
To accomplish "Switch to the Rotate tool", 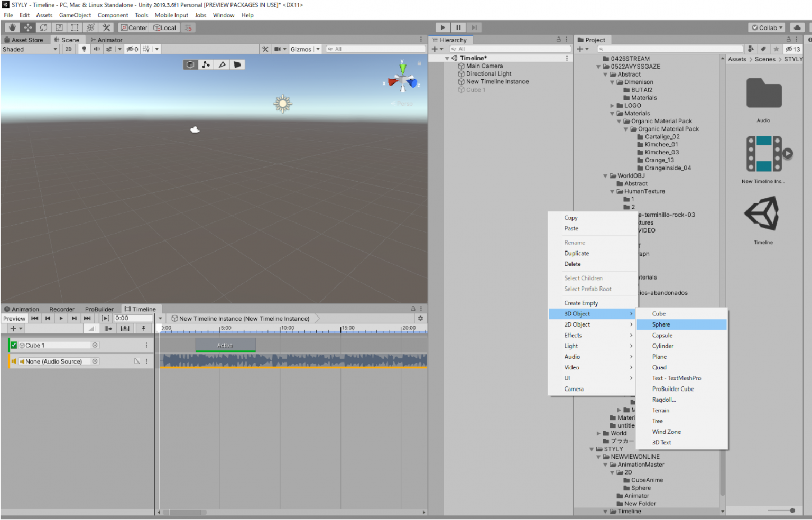I will (44, 27).
